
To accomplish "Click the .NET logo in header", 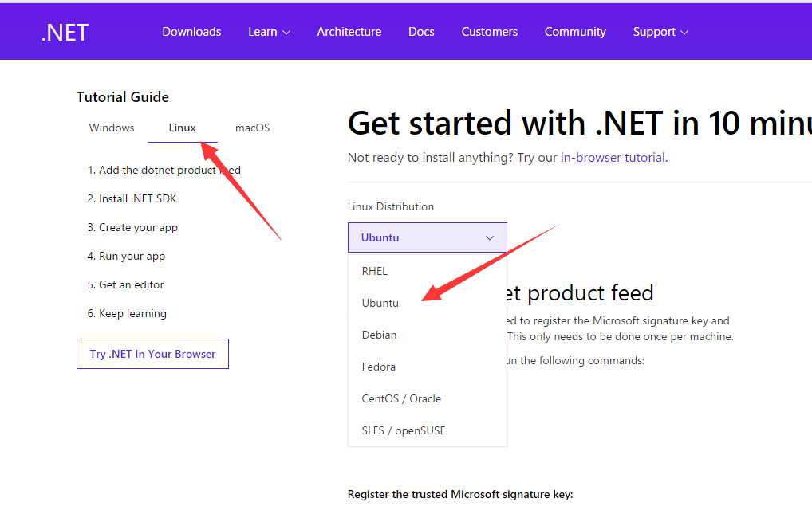I will click(x=65, y=33).
